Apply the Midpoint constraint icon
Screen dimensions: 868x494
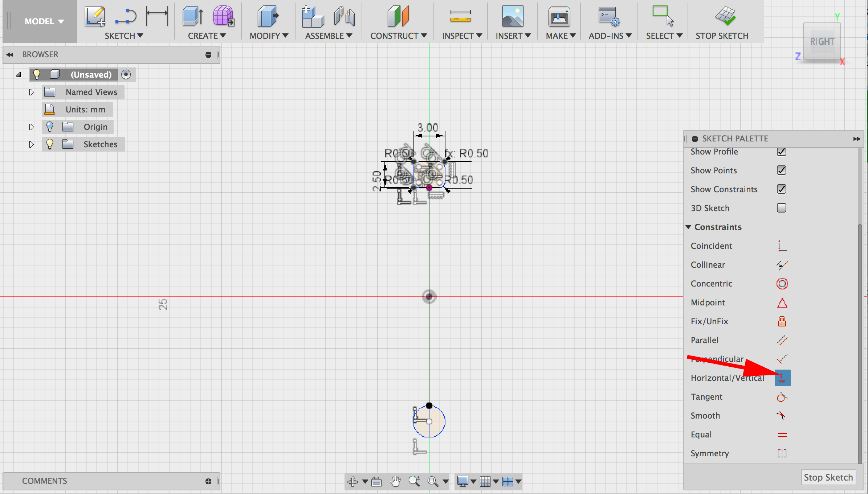pyautogui.click(x=782, y=302)
